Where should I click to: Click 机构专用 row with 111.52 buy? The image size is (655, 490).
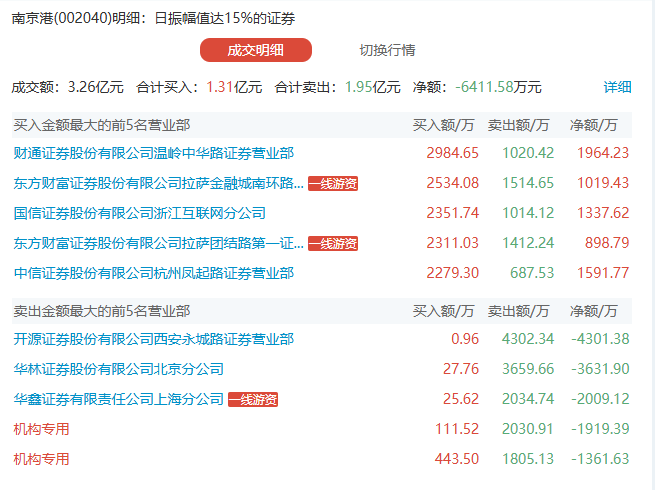pos(41,429)
